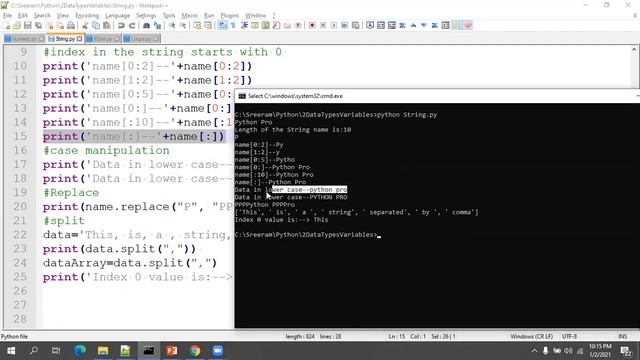Show hidden tray icons with the chevron

click(534, 351)
